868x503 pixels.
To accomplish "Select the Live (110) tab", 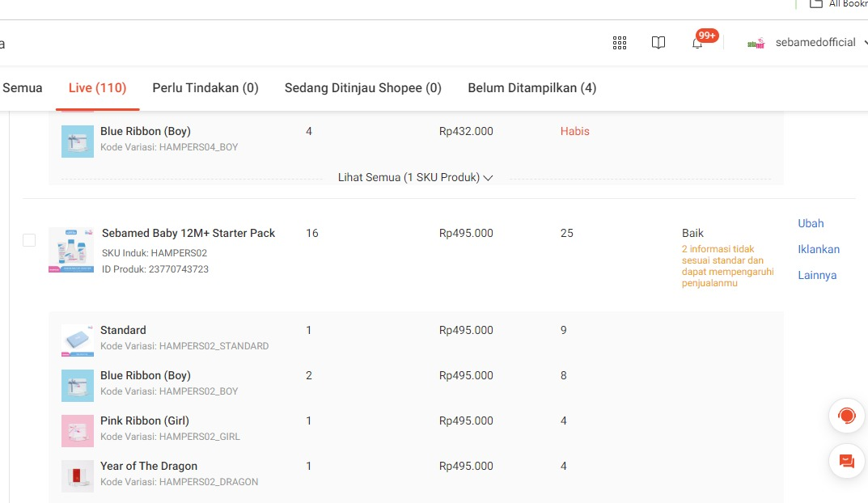I will pyautogui.click(x=97, y=88).
